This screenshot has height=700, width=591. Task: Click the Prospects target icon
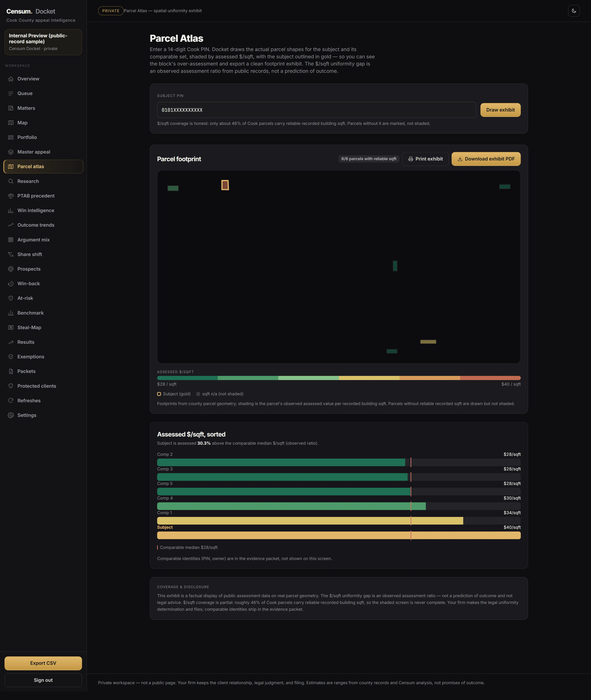[11, 269]
